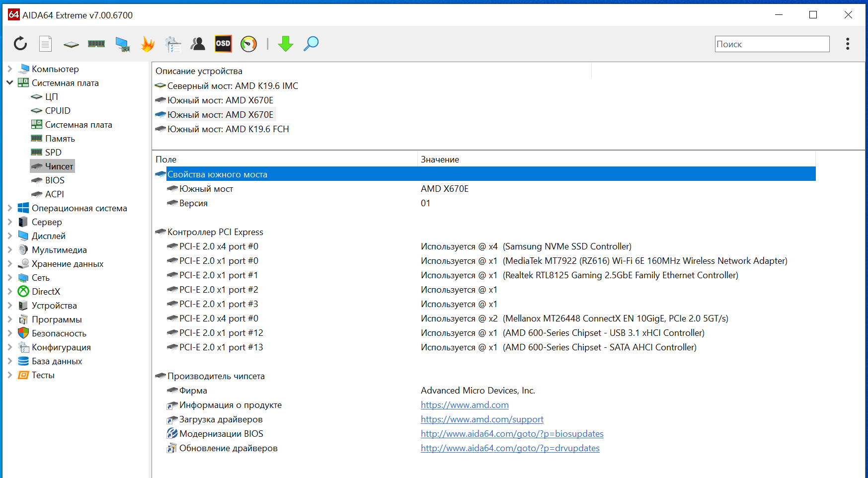Screen dimensions: 868x478
Task: Click the Advanced Micro Devices, Inc. value
Action: click(x=478, y=390)
